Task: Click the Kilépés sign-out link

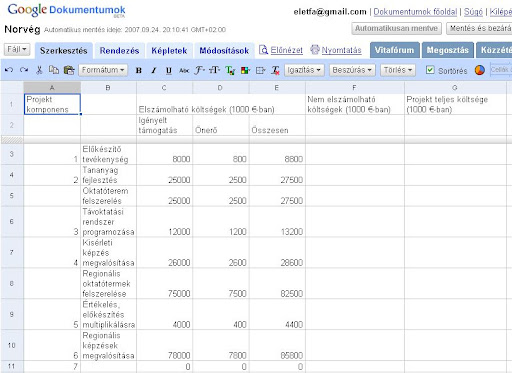Action: pos(501,12)
